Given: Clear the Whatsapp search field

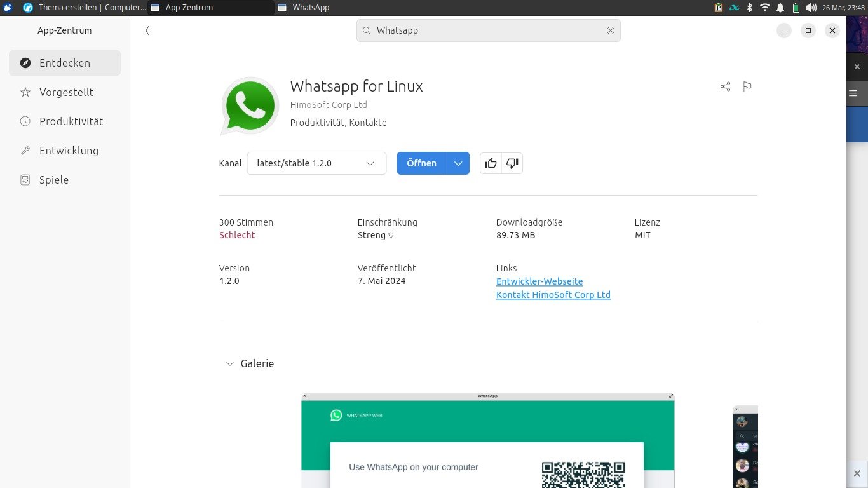Looking at the screenshot, I should (611, 30).
